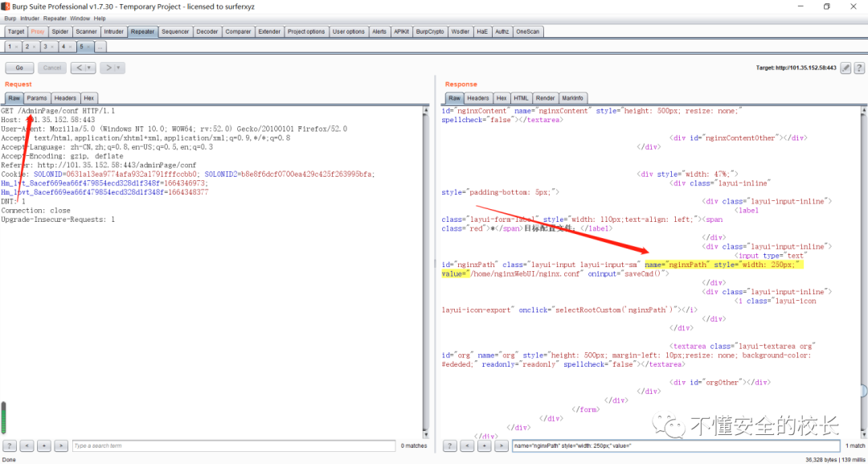The width and height of the screenshot is (868, 464).
Task: Open the forward history dropdown arrow
Action: coord(120,68)
